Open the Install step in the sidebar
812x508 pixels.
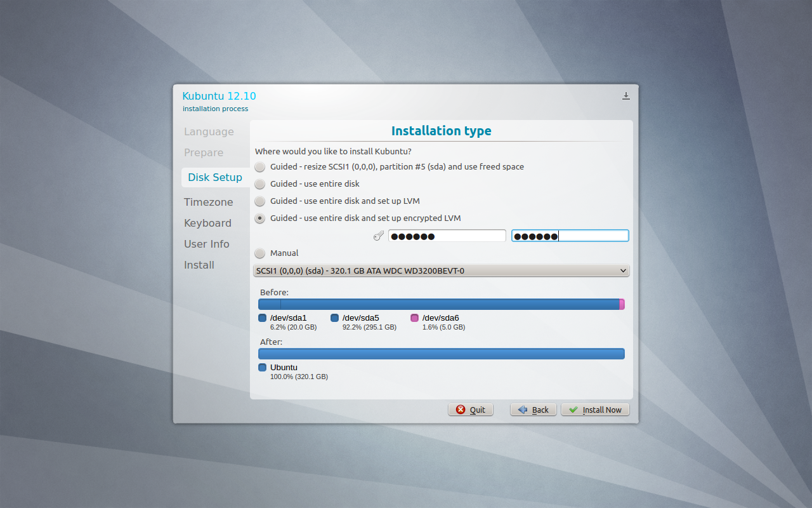point(199,265)
